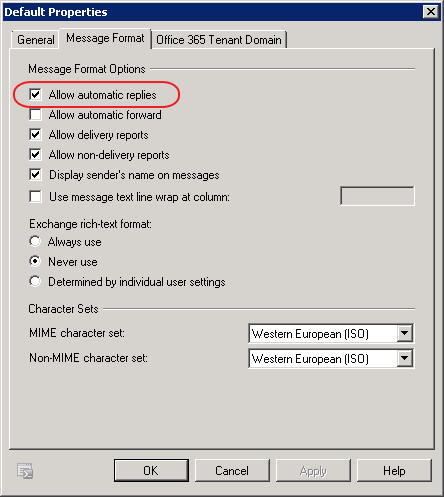Open the MIME character set dropdown

[x=405, y=333]
